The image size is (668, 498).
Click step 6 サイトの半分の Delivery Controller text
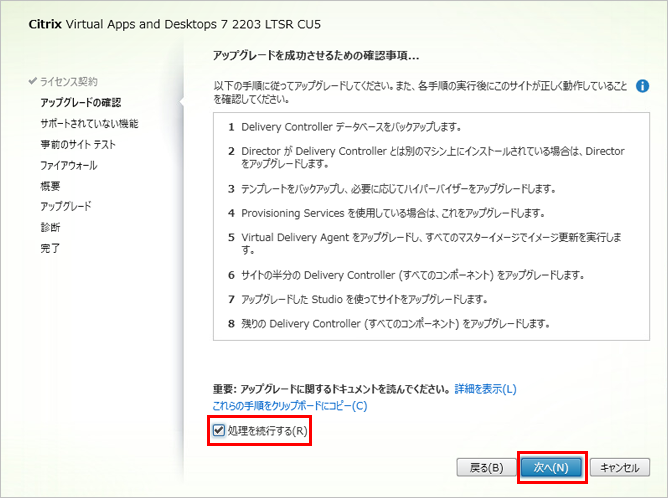coord(412,275)
